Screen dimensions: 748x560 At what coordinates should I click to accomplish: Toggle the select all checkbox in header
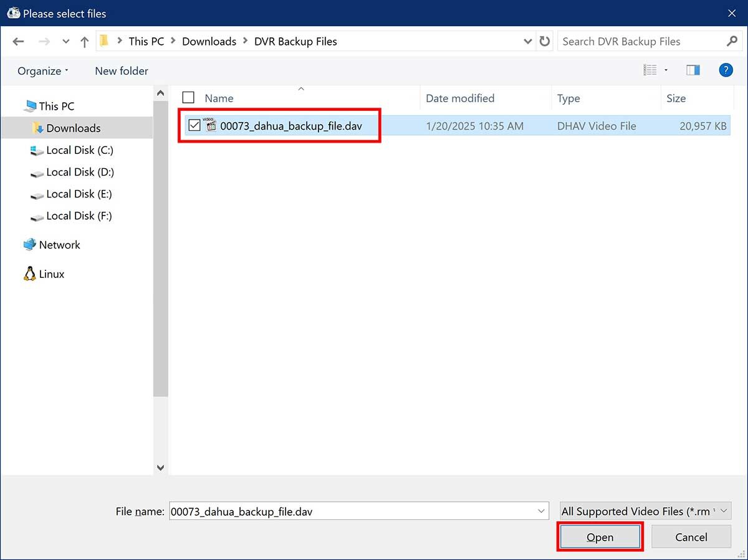(188, 98)
